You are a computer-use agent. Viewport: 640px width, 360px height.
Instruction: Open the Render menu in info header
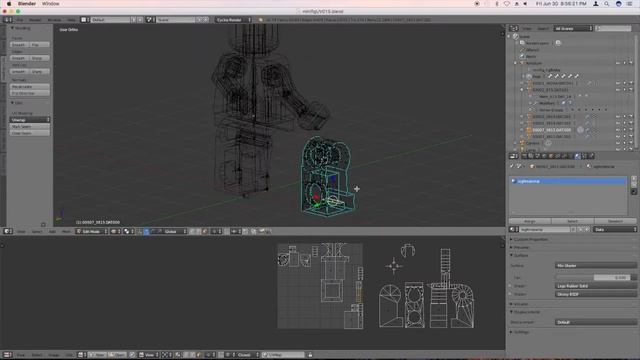[x=35, y=20]
